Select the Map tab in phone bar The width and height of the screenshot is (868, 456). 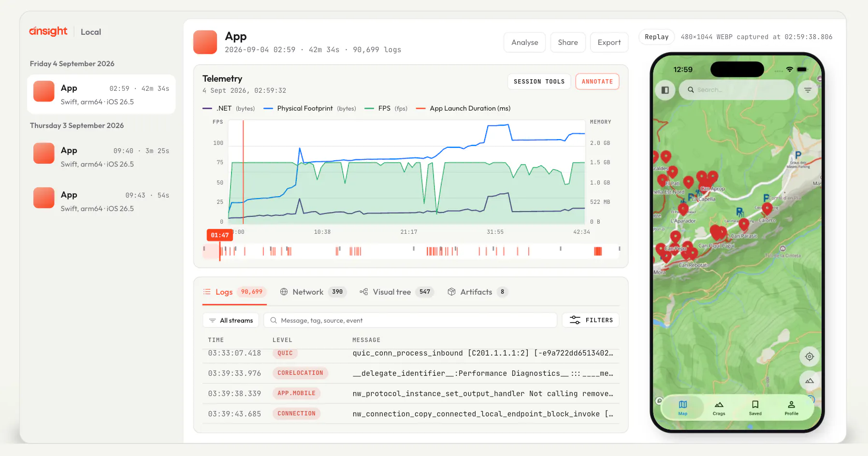click(682, 407)
